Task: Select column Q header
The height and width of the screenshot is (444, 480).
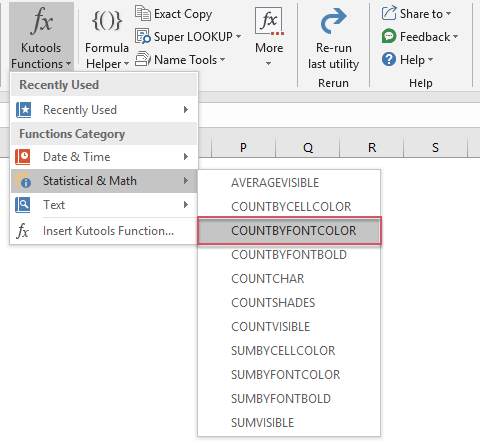Action: click(308, 147)
